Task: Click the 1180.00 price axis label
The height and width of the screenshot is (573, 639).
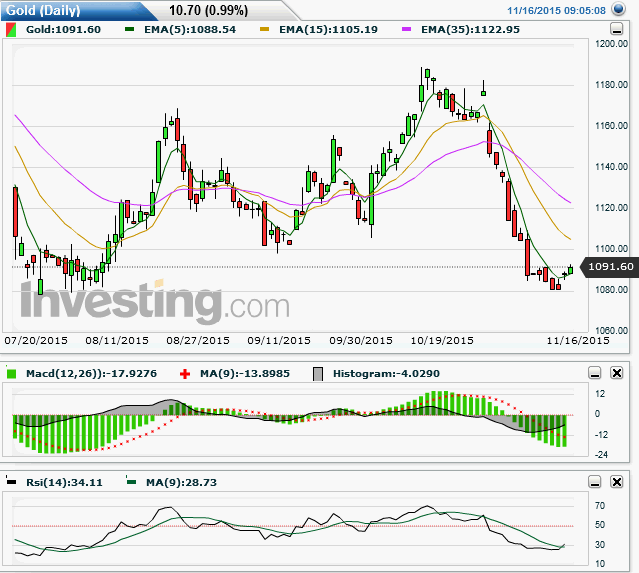Action: pos(611,85)
